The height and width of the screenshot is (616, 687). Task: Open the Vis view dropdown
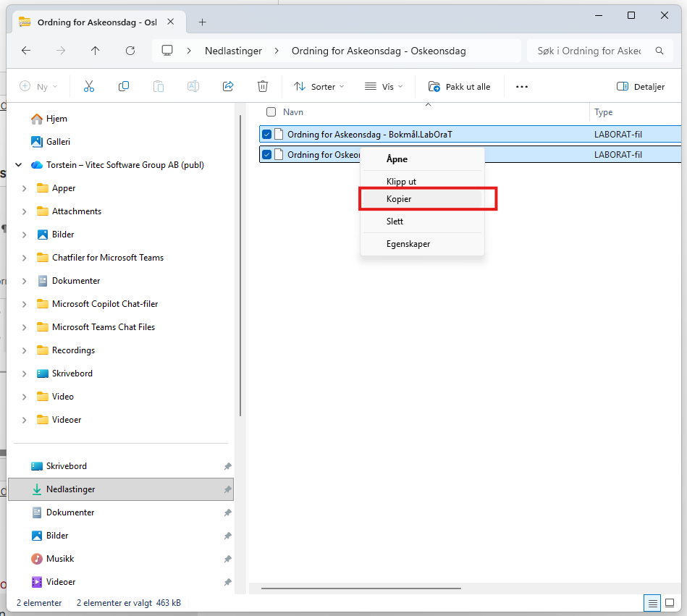click(x=383, y=86)
